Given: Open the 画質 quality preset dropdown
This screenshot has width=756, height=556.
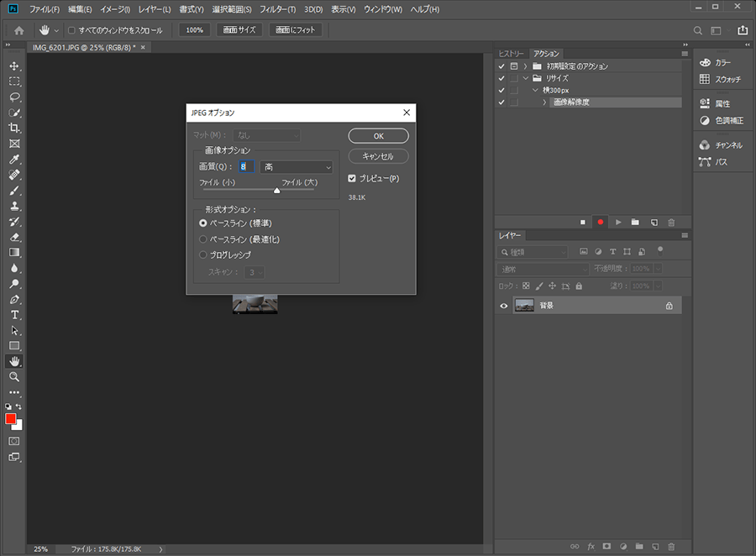Looking at the screenshot, I should pyautogui.click(x=297, y=167).
